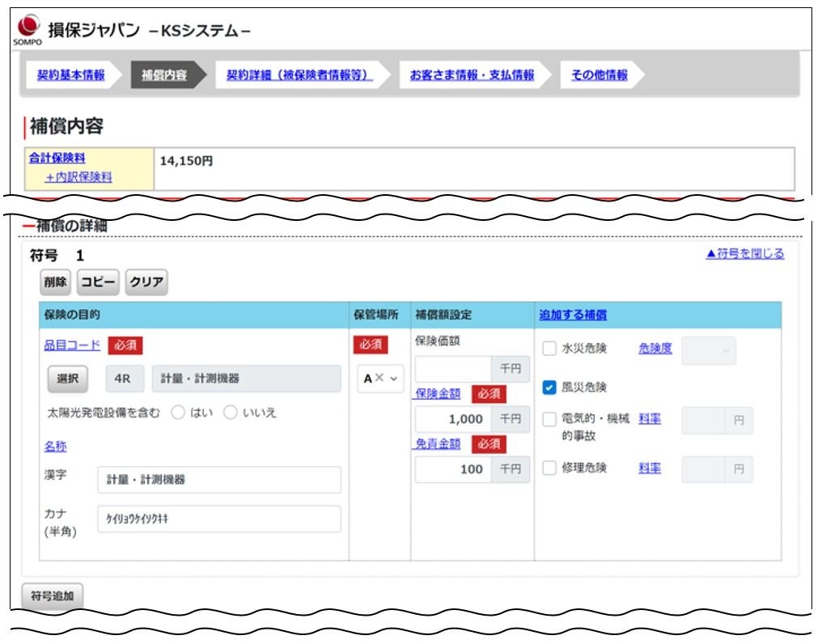The height and width of the screenshot is (644, 822).
Task: Select はい for solar power equipment
Action: point(178,413)
